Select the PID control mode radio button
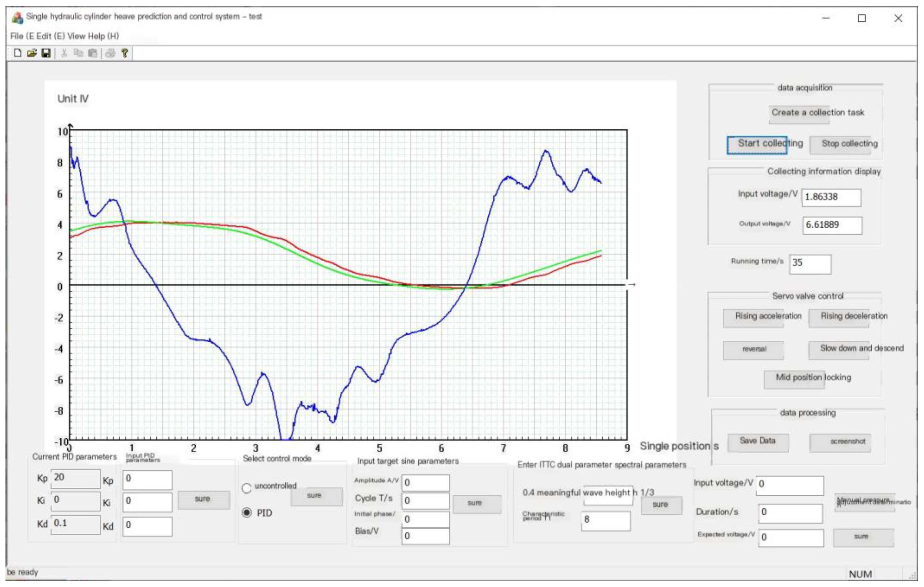This screenshot has width=924, height=587. pyautogui.click(x=247, y=513)
